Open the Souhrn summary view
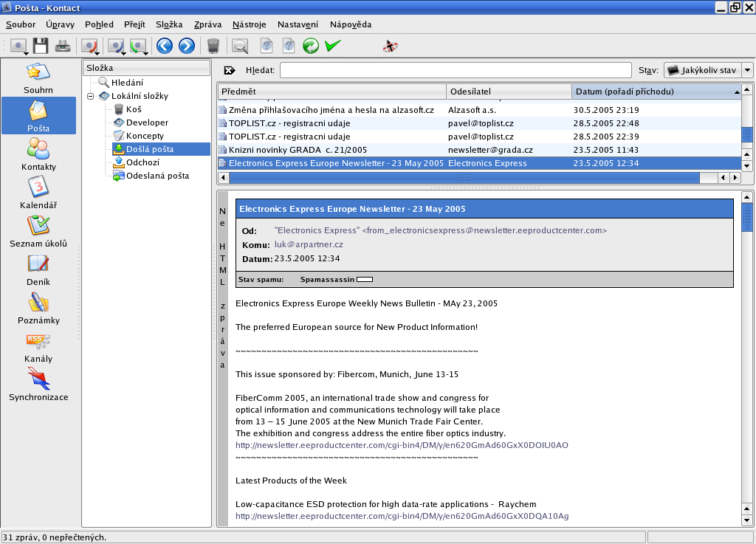Image resolution: width=756 pixels, height=544 pixels. (x=38, y=78)
